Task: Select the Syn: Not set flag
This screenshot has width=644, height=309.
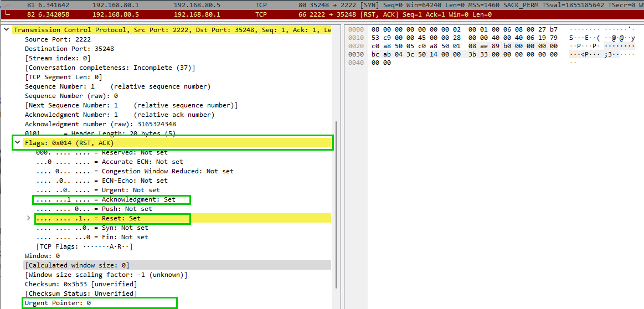Action: [92, 228]
